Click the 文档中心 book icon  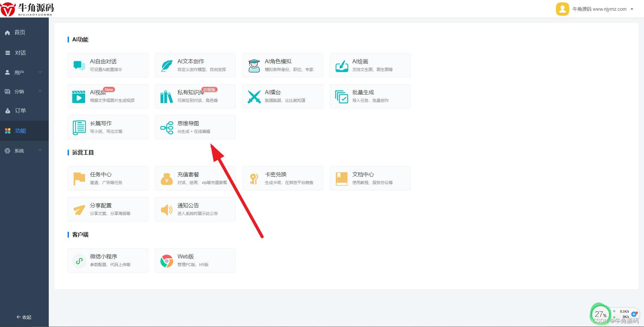click(x=342, y=179)
